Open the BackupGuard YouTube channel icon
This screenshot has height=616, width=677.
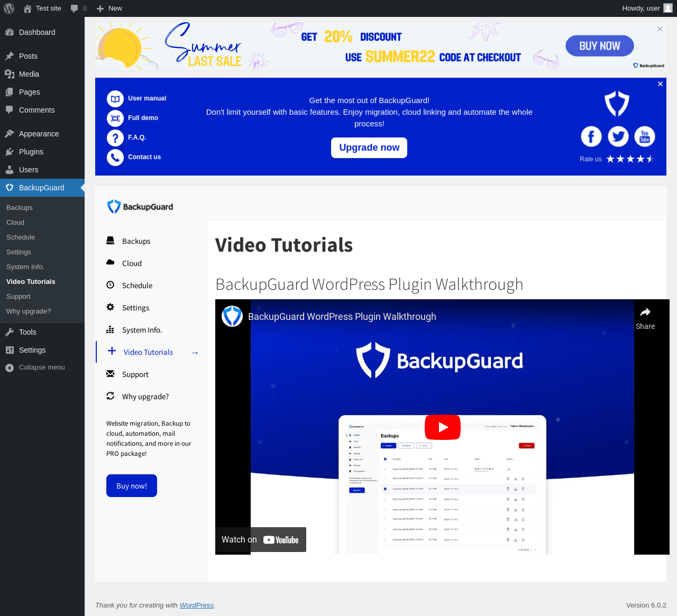(x=644, y=137)
